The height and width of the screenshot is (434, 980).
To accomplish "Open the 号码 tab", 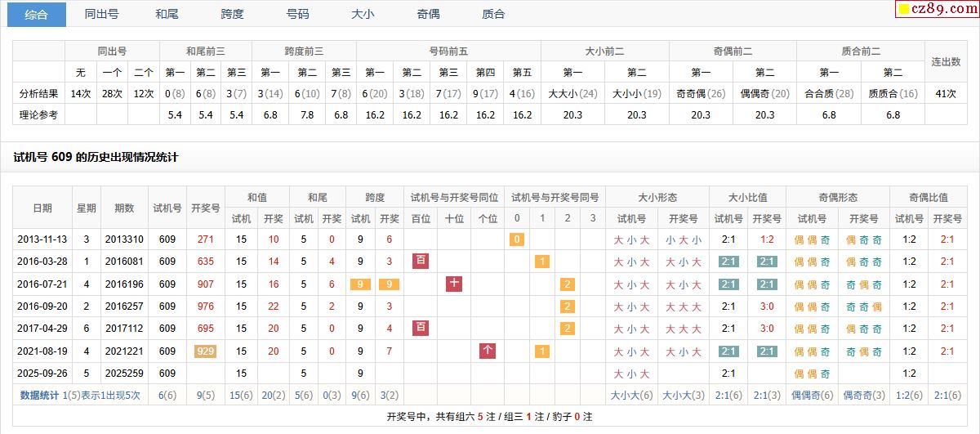I will coord(297,14).
